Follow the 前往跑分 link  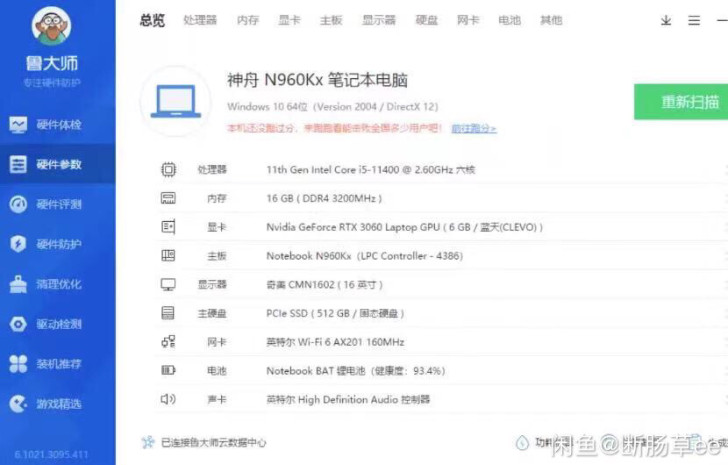pyautogui.click(x=474, y=129)
